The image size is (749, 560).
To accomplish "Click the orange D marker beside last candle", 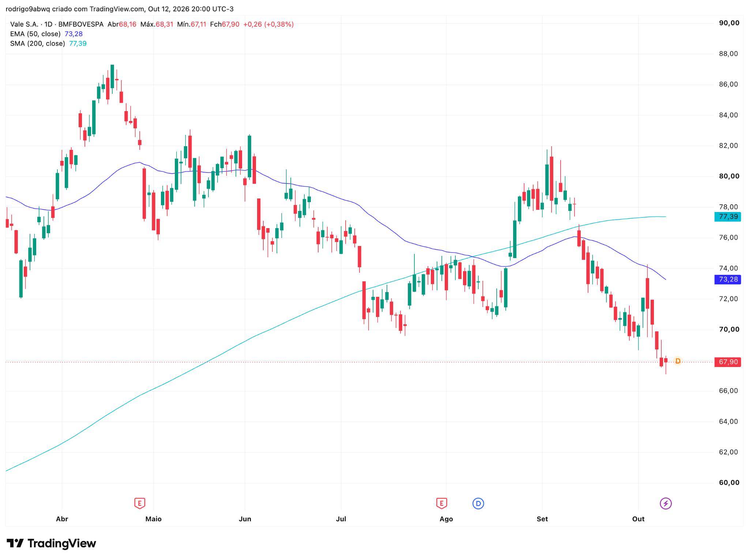I will (x=678, y=361).
